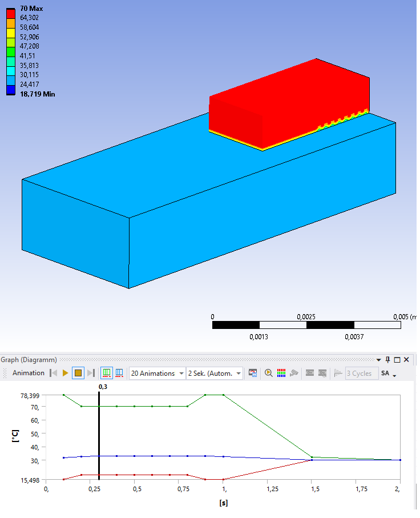Toggle distributed frames mode icon
Screen dimensions: 420x518
(107, 374)
